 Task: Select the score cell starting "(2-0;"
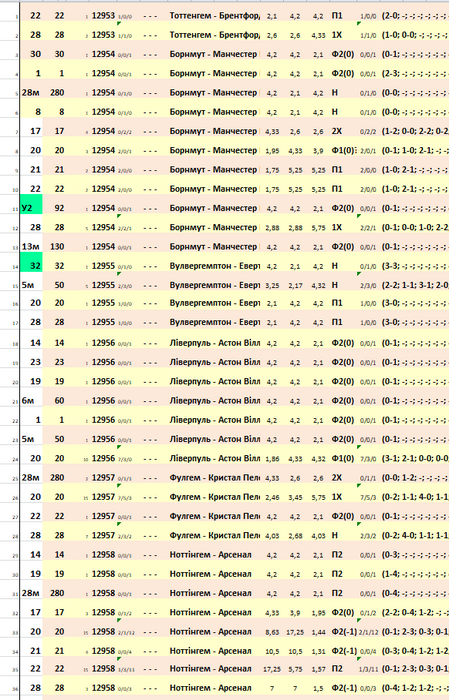pyautogui.click(x=415, y=16)
